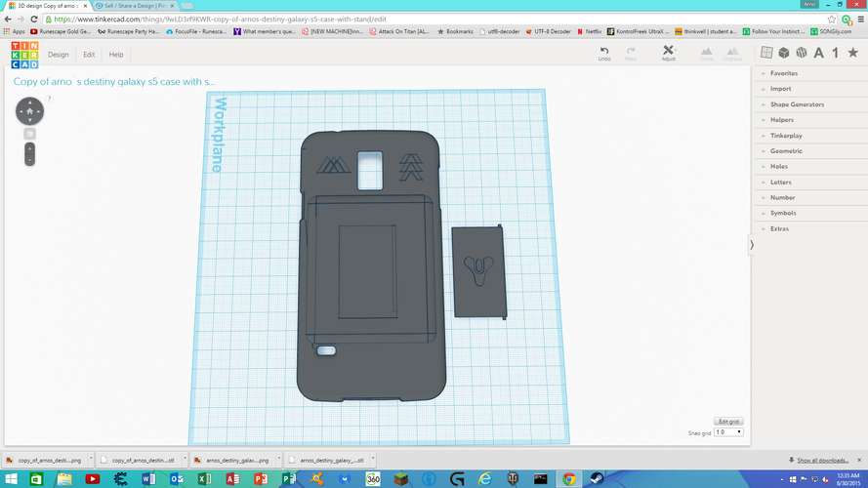Image resolution: width=868 pixels, height=488 pixels.
Task: Open Steam from the taskbar
Action: 597,479
